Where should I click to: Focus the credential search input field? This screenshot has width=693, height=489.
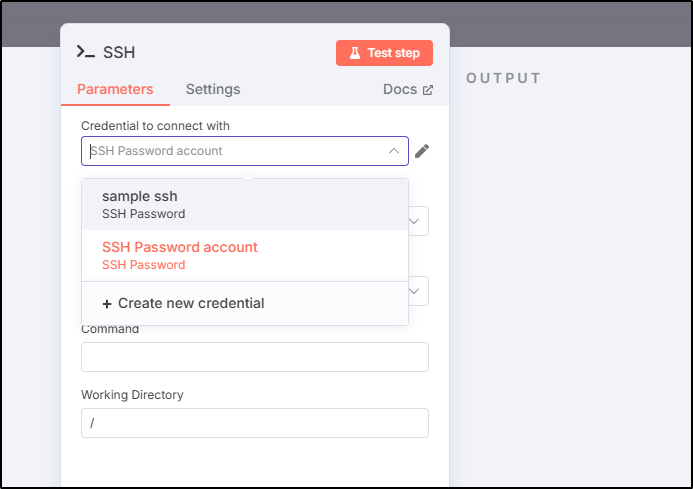238,151
